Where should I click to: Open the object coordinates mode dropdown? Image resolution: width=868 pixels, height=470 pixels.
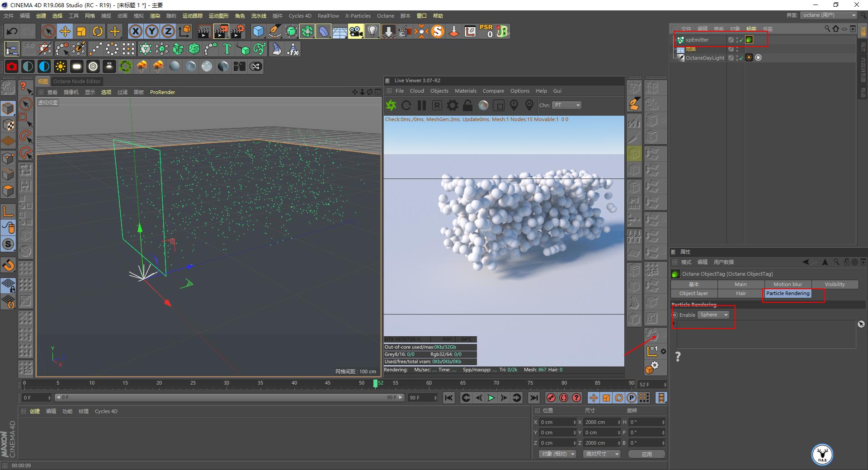(557, 454)
